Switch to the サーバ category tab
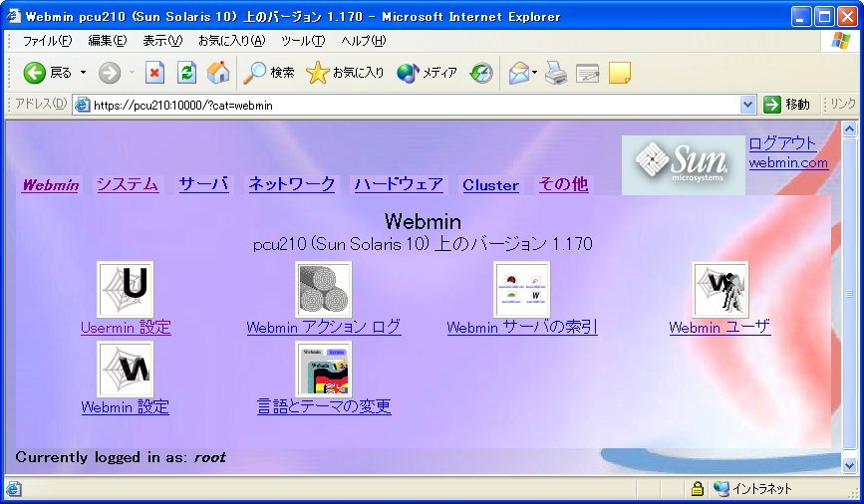The height and width of the screenshot is (504, 864). coord(203,184)
